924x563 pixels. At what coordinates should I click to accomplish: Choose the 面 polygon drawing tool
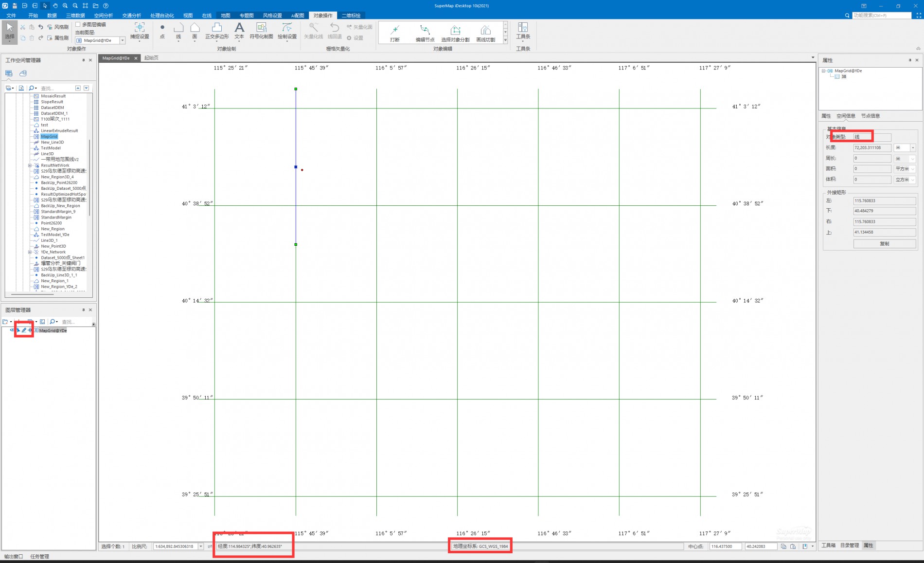(x=195, y=32)
